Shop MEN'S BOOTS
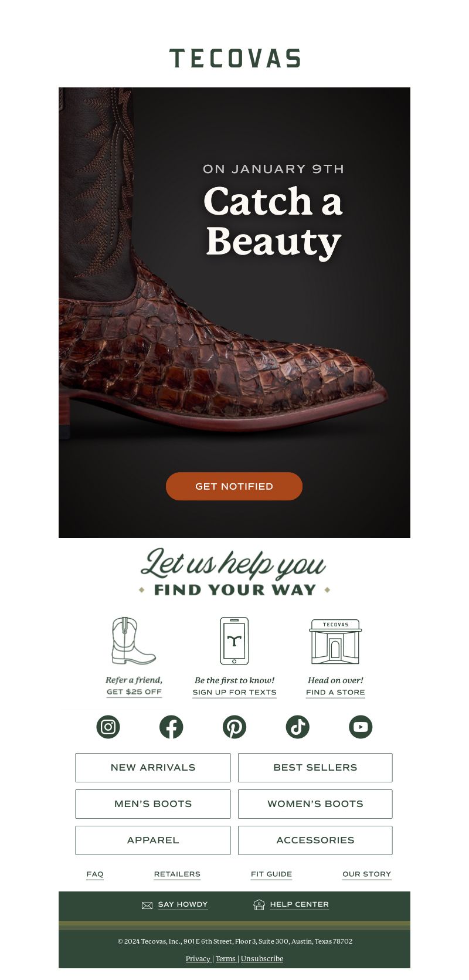The width and height of the screenshot is (469, 980). pos(153,804)
